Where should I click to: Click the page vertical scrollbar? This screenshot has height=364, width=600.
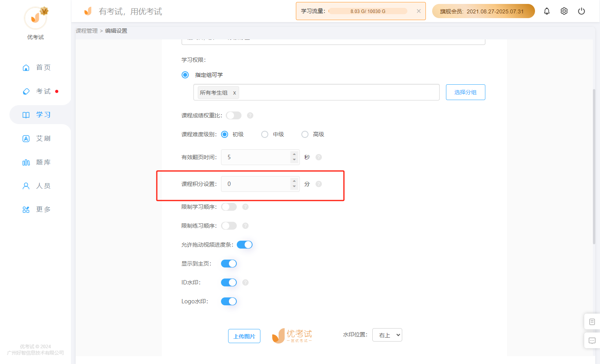[594, 166]
